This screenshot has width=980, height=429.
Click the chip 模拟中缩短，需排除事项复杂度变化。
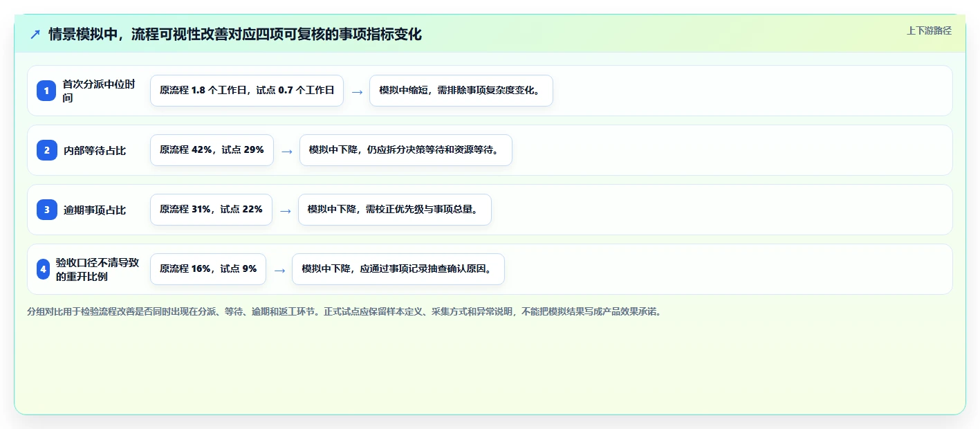[x=461, y=91]
